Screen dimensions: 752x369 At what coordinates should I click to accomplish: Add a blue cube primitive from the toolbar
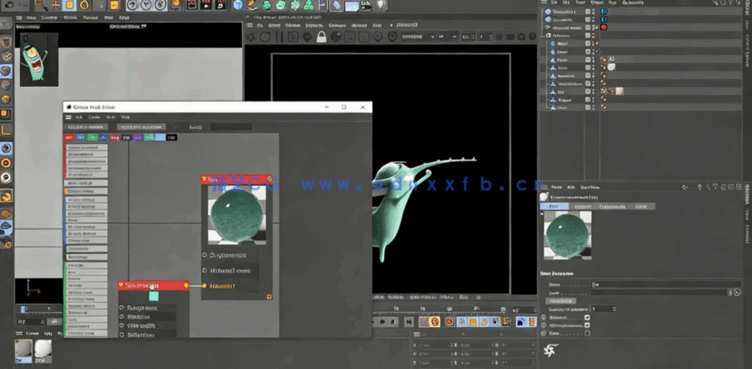pyautogui.click(x=238, y=5)
